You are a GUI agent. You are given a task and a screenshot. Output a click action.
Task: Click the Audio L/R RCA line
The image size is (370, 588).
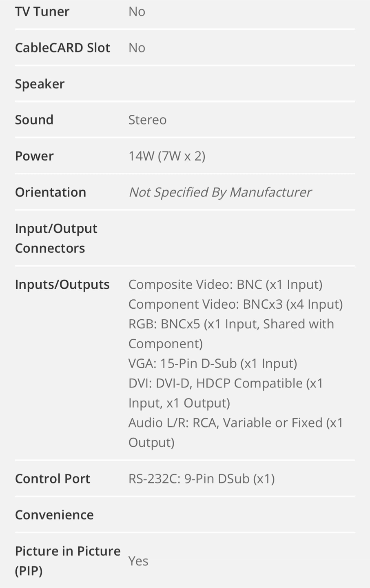(x=236, y=432)
